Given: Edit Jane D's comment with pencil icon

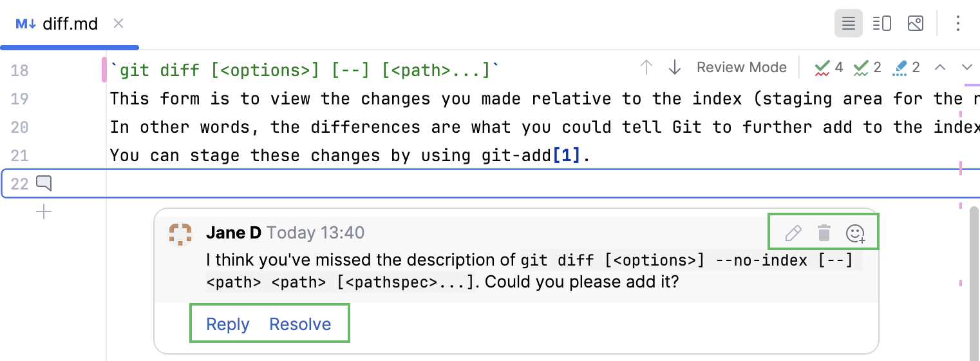Looking at the screenshot, I should 793,233.
